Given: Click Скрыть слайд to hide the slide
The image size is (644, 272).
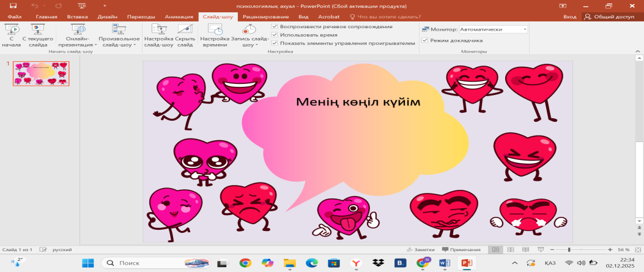Looking at the screenshot, I should click(x=185, y=36).
